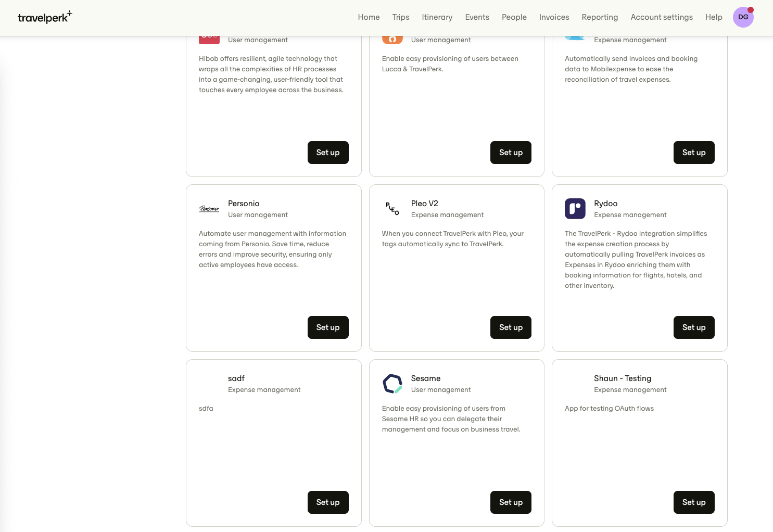Image resolution: width=773 pixels, height=532 pixels.
Task: Set up the sadf integration
Action: (328, 502)
